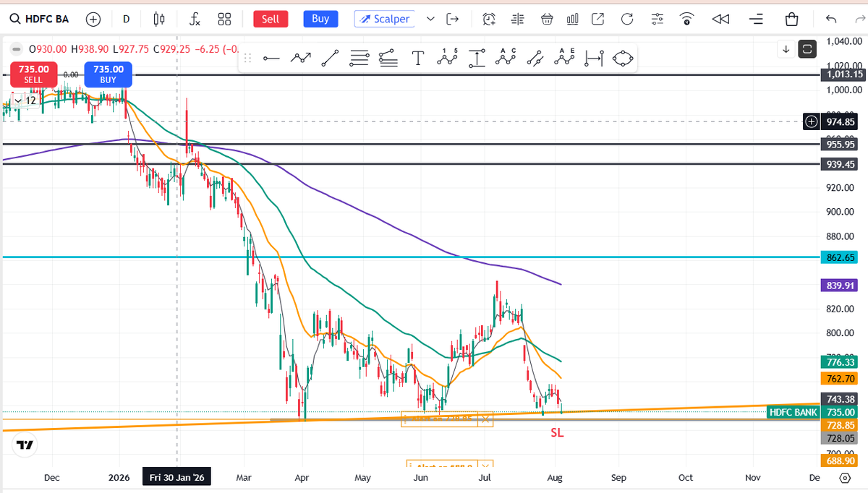Click the down arrow scroll button

[x=786, y=49]
